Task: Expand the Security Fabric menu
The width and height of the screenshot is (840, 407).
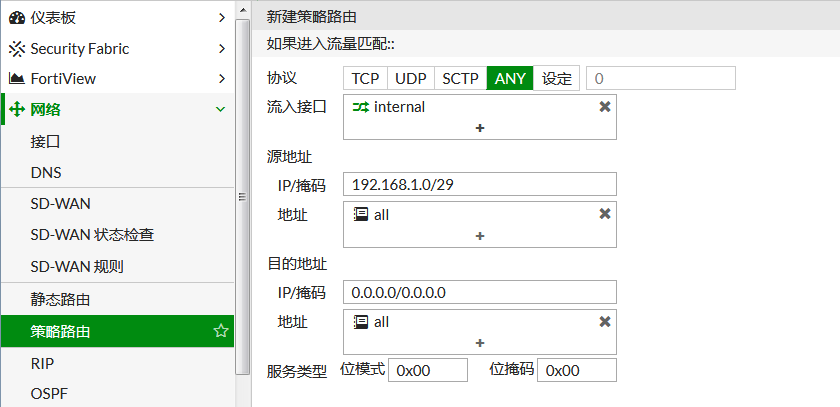Action: (x=221, y=49)
